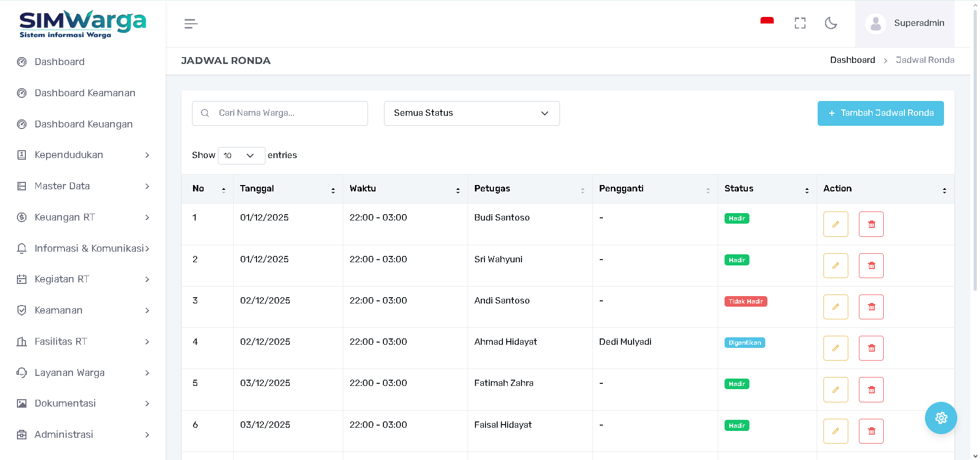Expand the Kependudukan sidebar menu

(83, 155)
